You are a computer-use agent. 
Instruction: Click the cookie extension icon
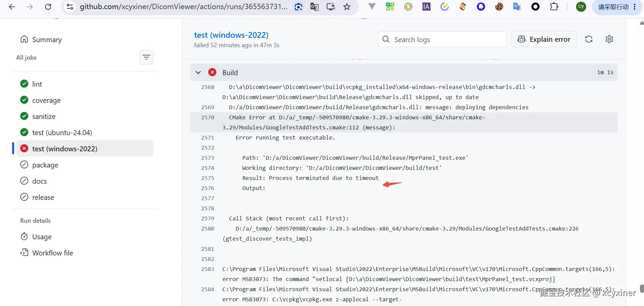tap(499, 7)
